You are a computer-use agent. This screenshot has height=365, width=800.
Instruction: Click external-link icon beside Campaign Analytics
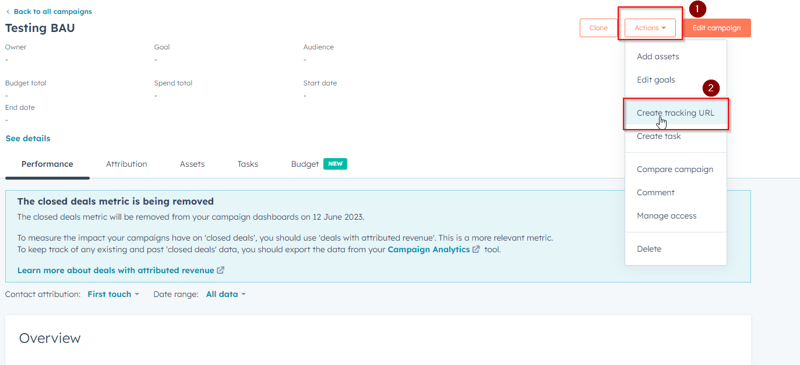click(x=476, y=250)
